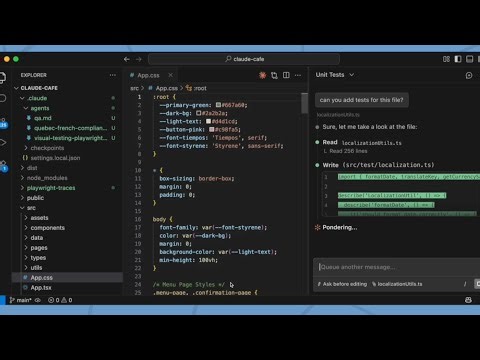This screenshot has height=360, width=480.
Task: Click the primary-green color swatch
Action: coord(218,105)
